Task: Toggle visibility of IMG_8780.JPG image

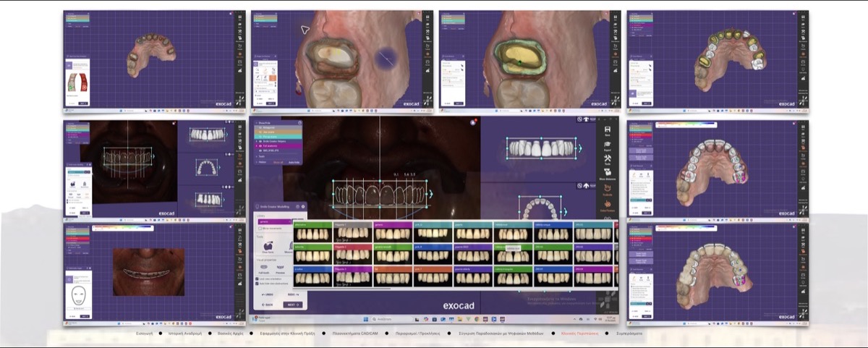Action: (x=260, y=150)
